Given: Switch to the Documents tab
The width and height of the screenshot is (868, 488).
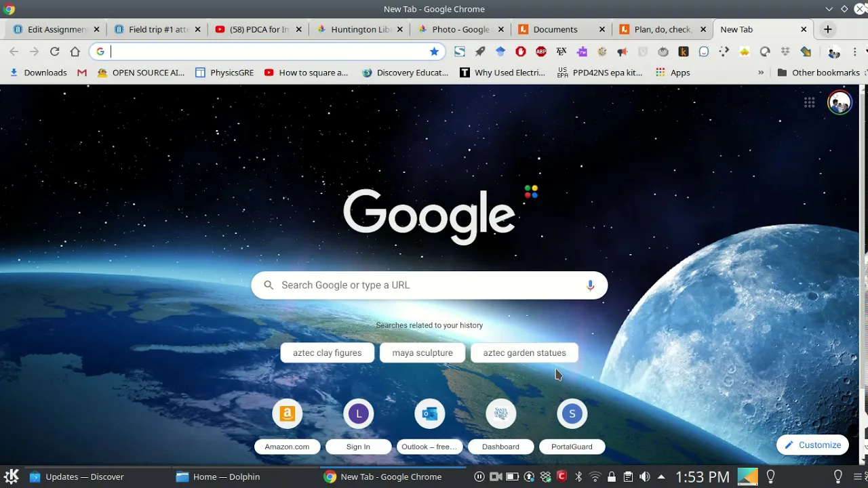Looking at the screenshot, I should [562, 29].
